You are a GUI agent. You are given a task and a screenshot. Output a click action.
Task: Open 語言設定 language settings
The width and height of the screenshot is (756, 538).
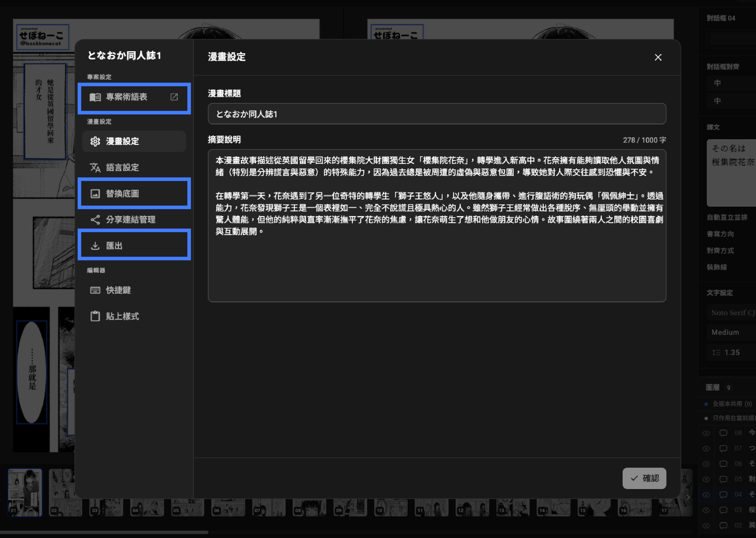134,168
